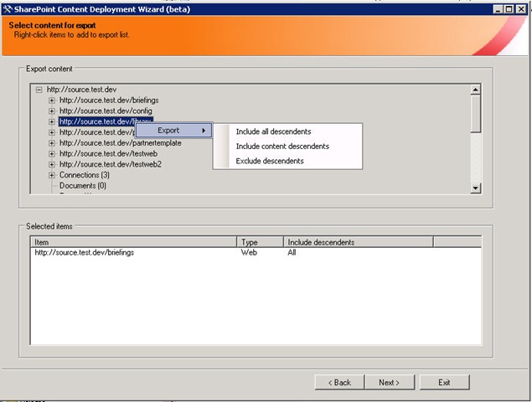This screenshot has height=402, width=532.
Task: Click the Exit button
Action: pyautogui.click(x=445, y=383)
